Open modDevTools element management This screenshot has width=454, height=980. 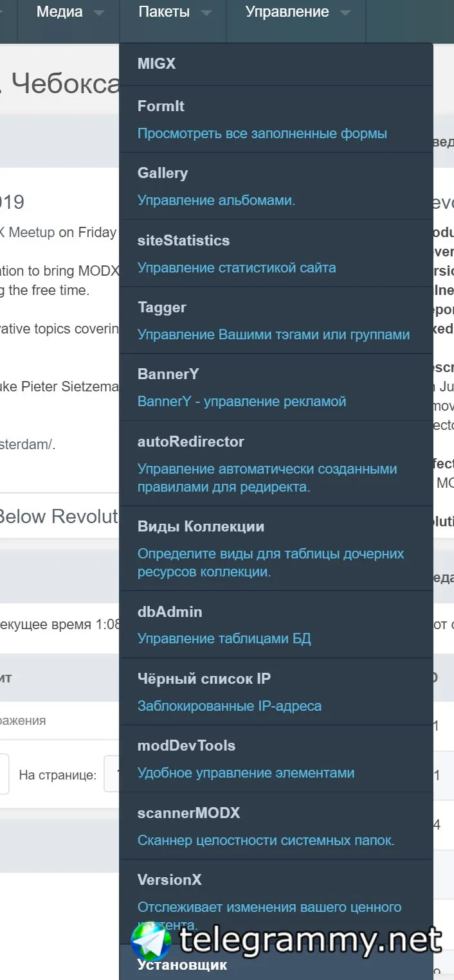tap(276, 758)
